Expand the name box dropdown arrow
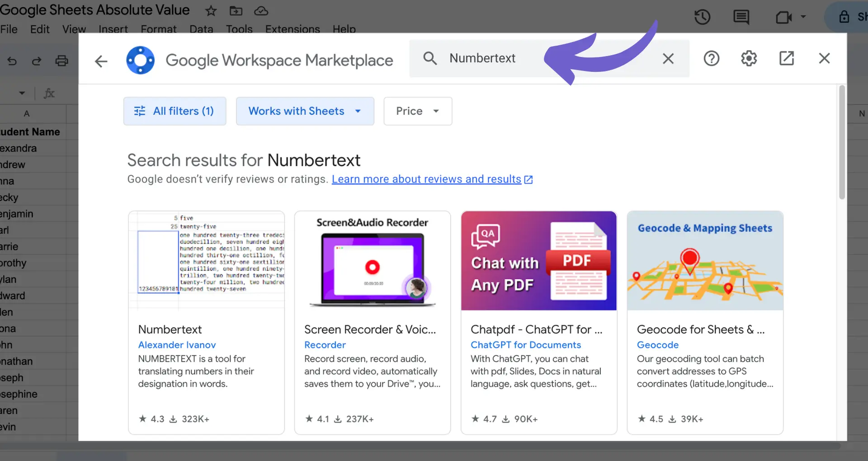The image size is (868, 461). pos(22,93)
